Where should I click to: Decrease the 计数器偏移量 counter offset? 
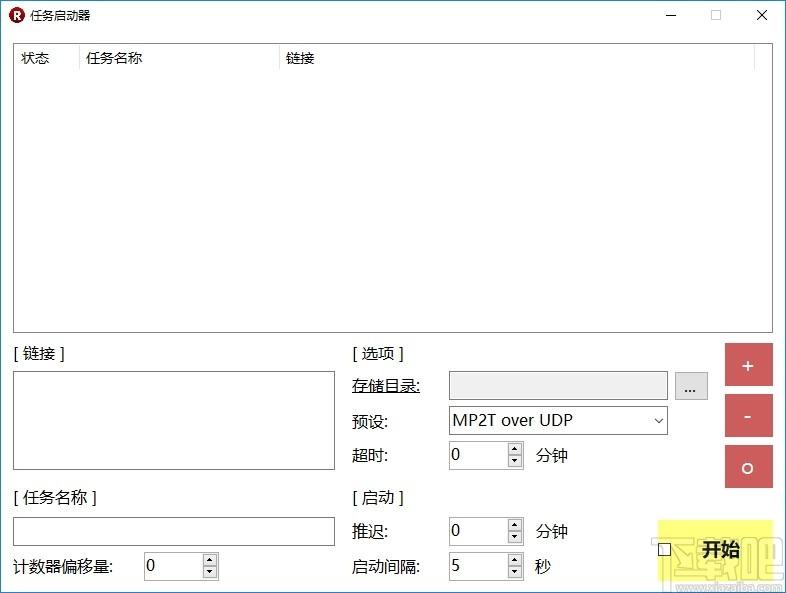tap(210, 572)
